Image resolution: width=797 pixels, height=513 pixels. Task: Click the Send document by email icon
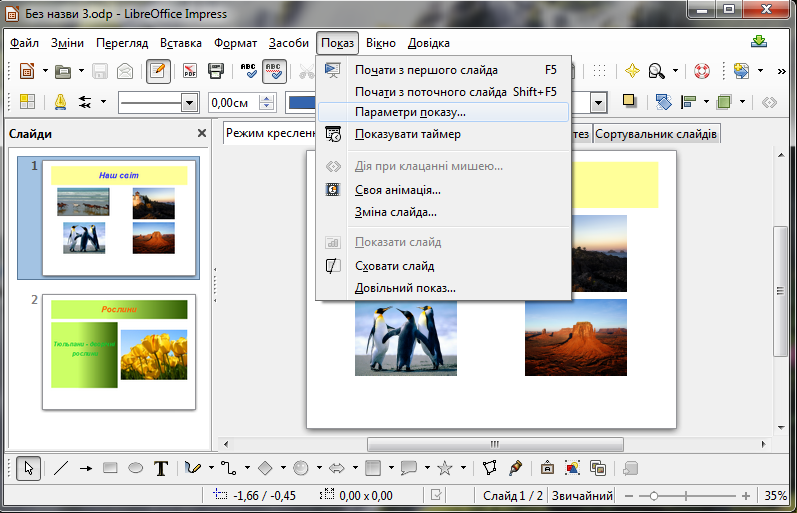click(125, 71)
